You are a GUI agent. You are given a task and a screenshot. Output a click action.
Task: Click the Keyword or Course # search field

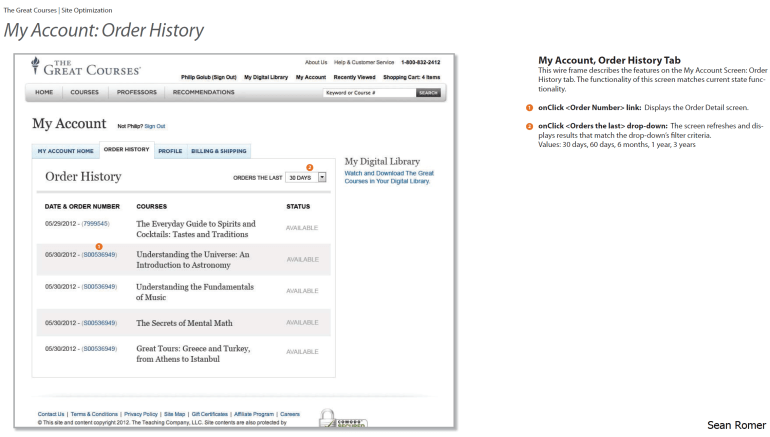(x=367, y=93)
